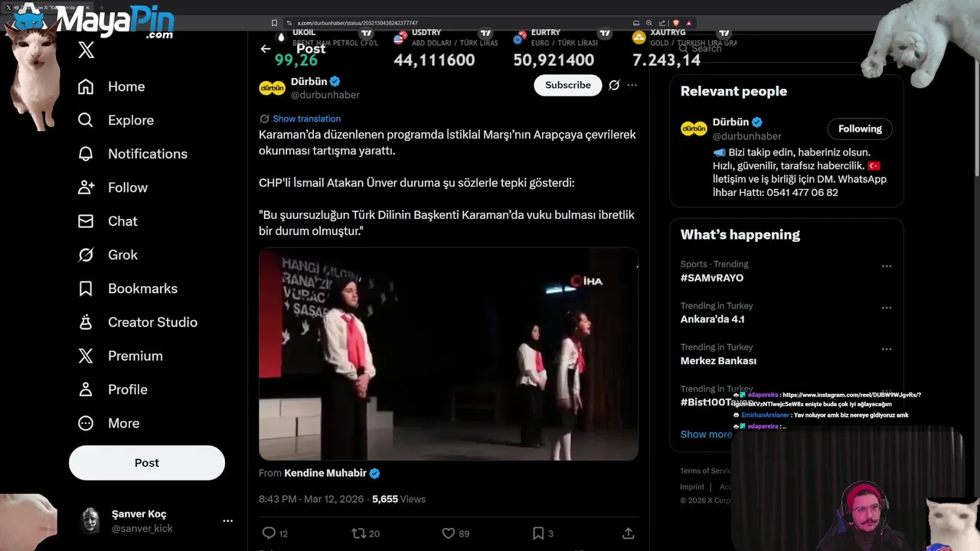Open options for #SAMvRAYO trend
Image resolution: width=980 pixels, height=551 pixels.
[887, 266]
